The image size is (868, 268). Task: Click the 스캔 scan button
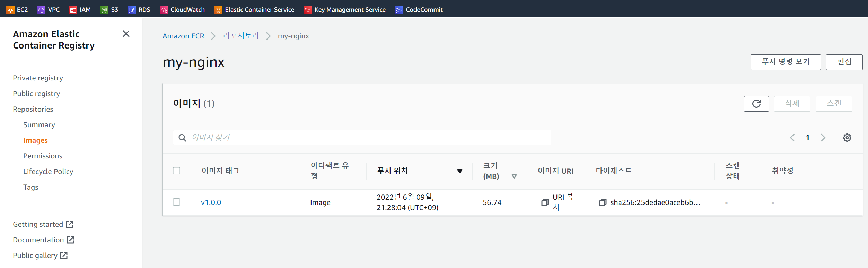click(834, 104)
